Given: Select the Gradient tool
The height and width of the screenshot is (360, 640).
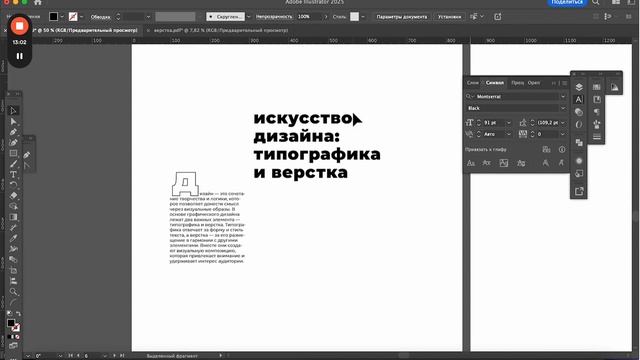Looking at the screenshot, I should click(x=13, y=217).
